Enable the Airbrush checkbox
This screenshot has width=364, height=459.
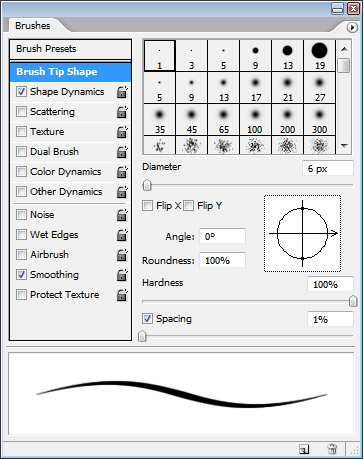(21, 255)
